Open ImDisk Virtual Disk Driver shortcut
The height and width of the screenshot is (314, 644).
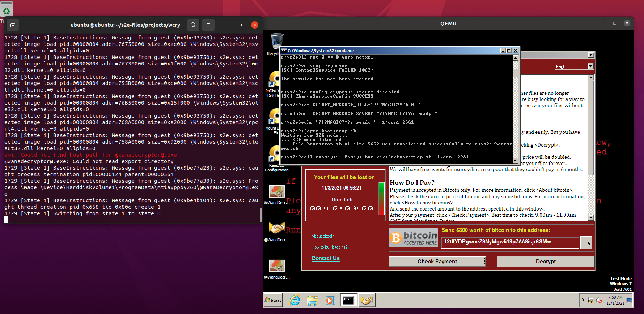274,79
